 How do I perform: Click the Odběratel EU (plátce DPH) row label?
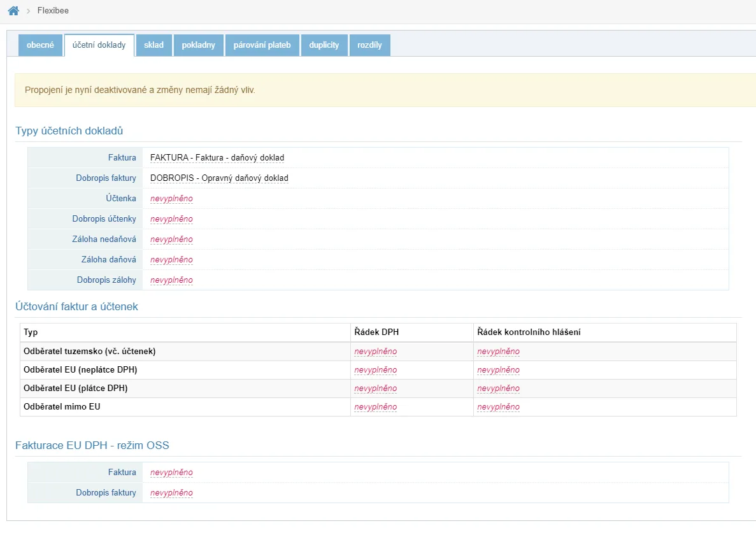point(76,388)
